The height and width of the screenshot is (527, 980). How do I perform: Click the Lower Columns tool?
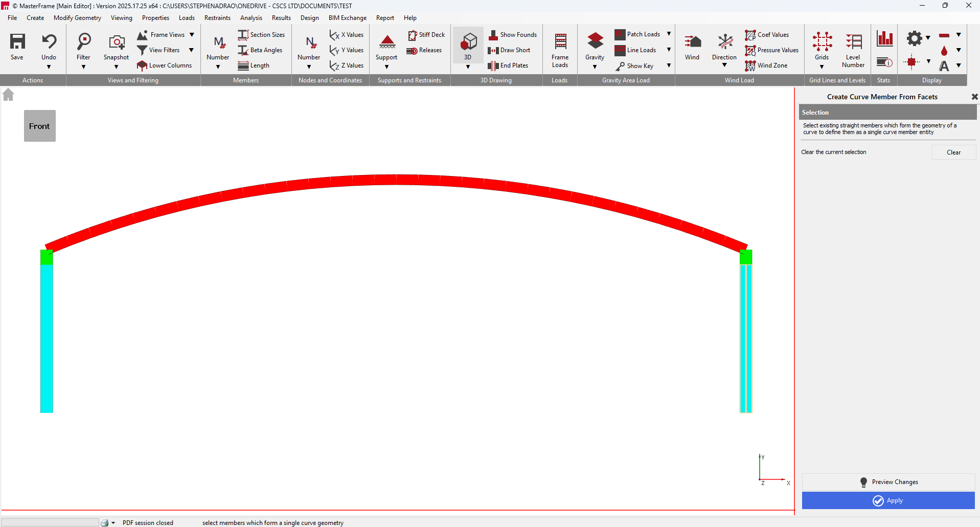165,65
